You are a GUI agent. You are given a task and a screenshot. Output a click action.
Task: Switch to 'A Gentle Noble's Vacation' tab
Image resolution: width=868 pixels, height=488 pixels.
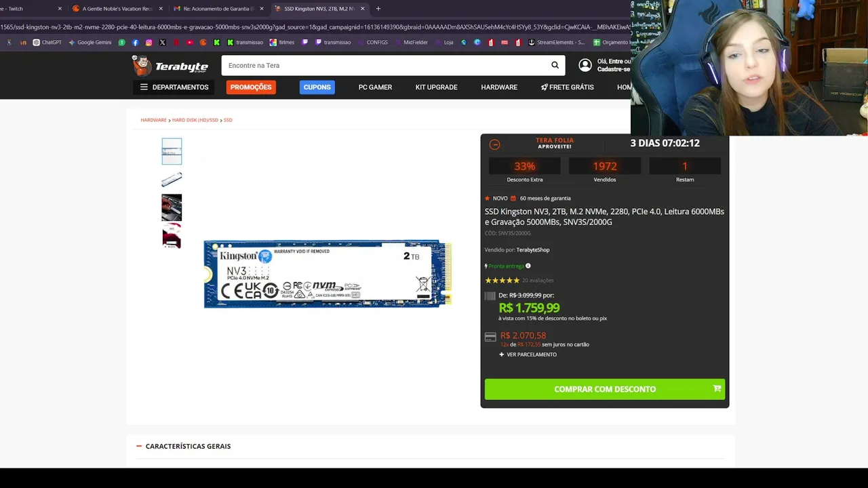pos(117,9)
